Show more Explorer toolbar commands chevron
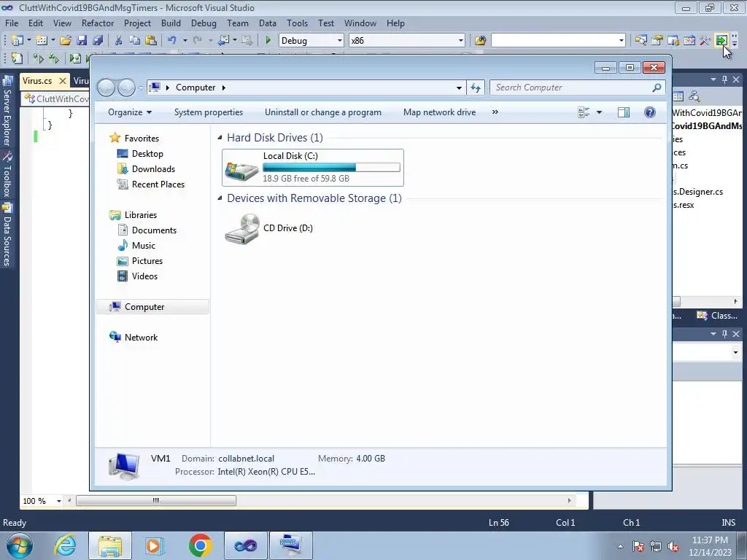 pyautogui.click(x=495, y=112)
